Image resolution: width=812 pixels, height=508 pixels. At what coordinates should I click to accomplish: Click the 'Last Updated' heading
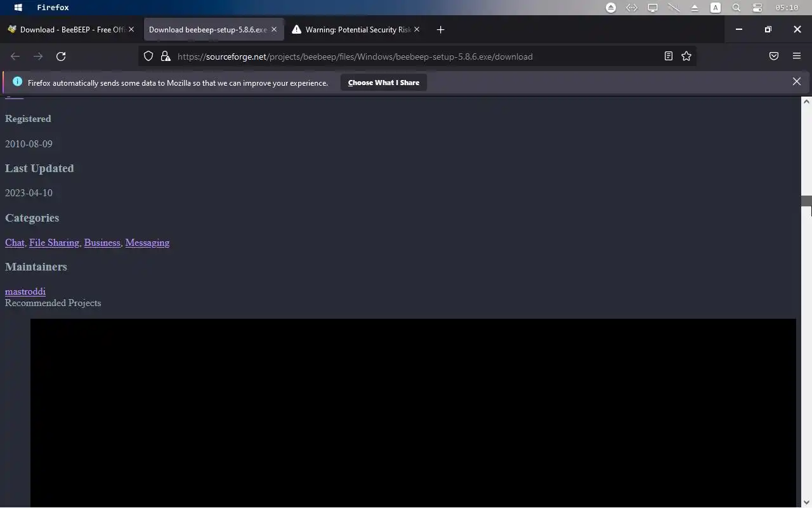point(39,168)
